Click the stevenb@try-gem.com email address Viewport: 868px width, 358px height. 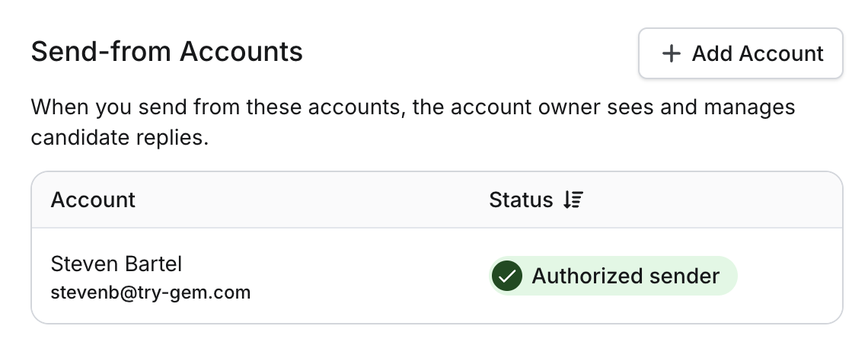point(151,292)
